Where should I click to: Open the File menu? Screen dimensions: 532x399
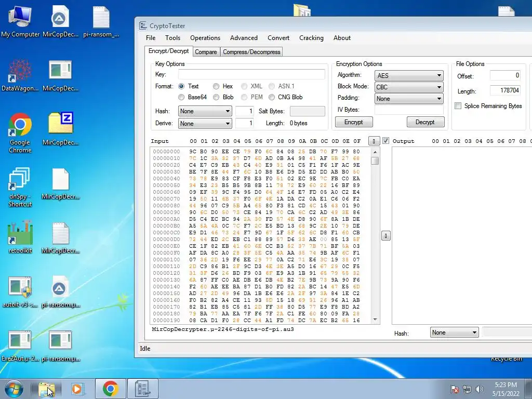[151, 37]
